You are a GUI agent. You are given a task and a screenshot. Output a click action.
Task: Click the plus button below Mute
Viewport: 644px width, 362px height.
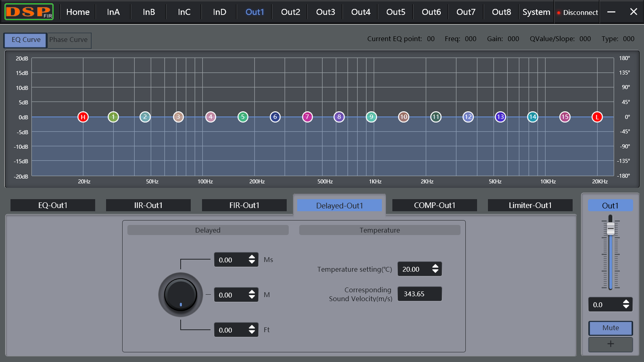point(610,344)
